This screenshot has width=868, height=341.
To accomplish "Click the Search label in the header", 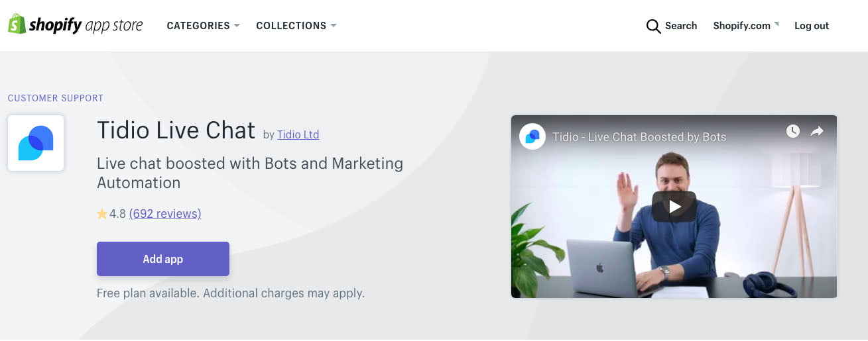I will [x=681, y=26].
